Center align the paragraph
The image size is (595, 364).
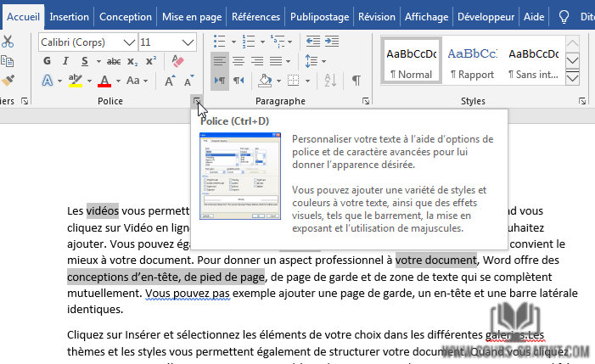click(x=237, y=61)
